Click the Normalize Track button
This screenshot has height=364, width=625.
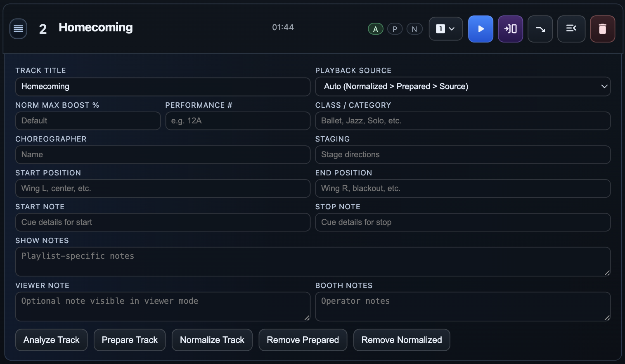pos(212,340)
